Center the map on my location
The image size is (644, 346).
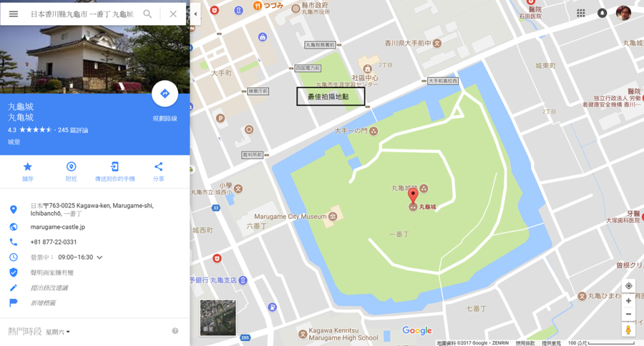point(628,286)
